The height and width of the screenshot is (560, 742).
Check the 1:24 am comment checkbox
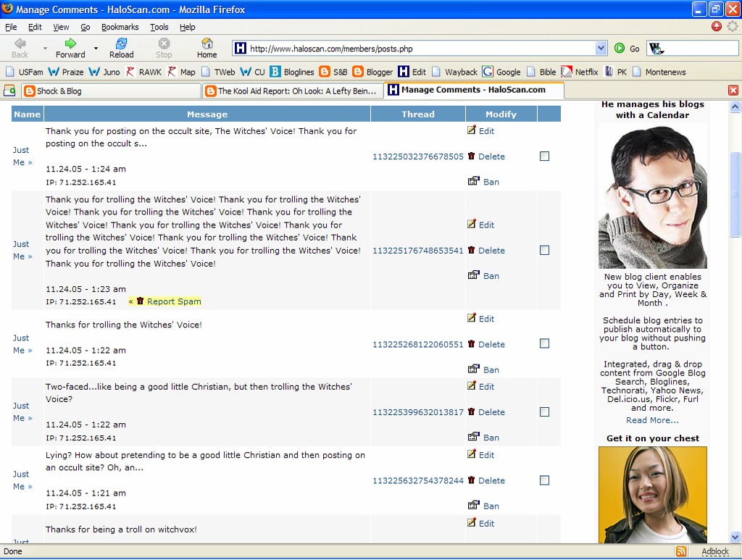click(545, 156)
